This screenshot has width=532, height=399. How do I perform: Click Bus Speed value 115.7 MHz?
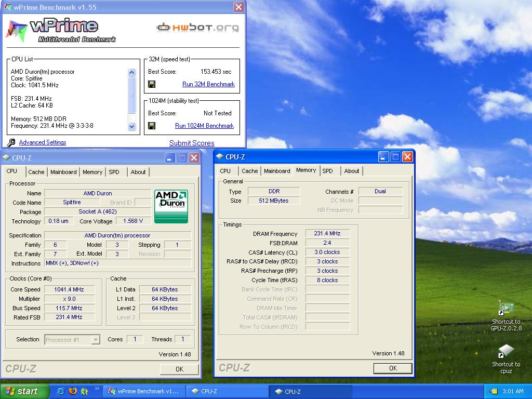pyautogui.click(x=69, y=308)
